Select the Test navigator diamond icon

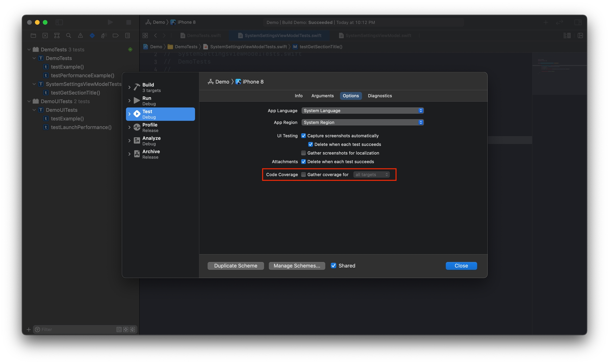coord(92,35)
